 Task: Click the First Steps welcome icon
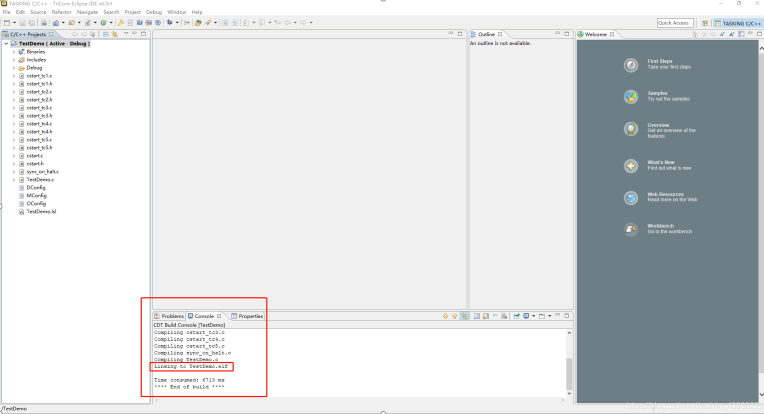[631, 65]
